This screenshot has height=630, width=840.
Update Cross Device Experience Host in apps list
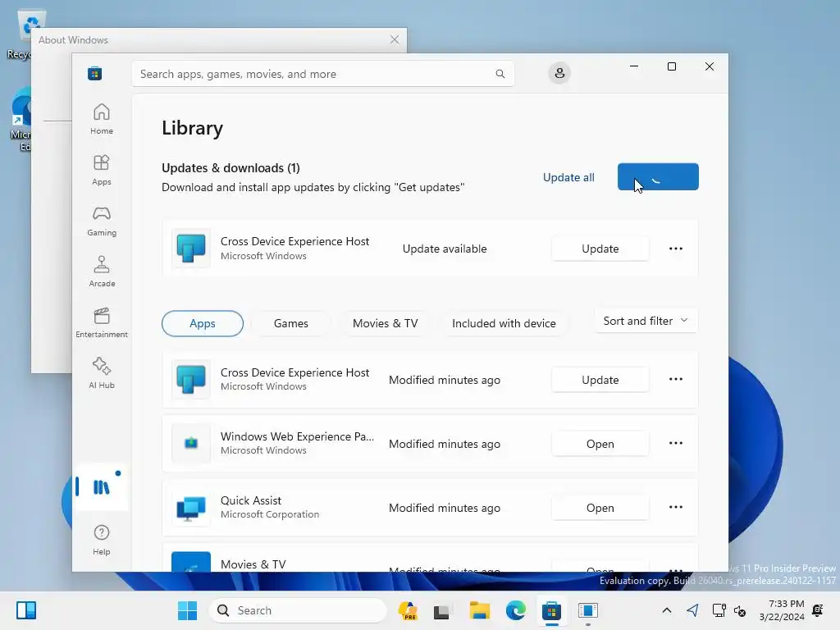[x=600, y=380]
